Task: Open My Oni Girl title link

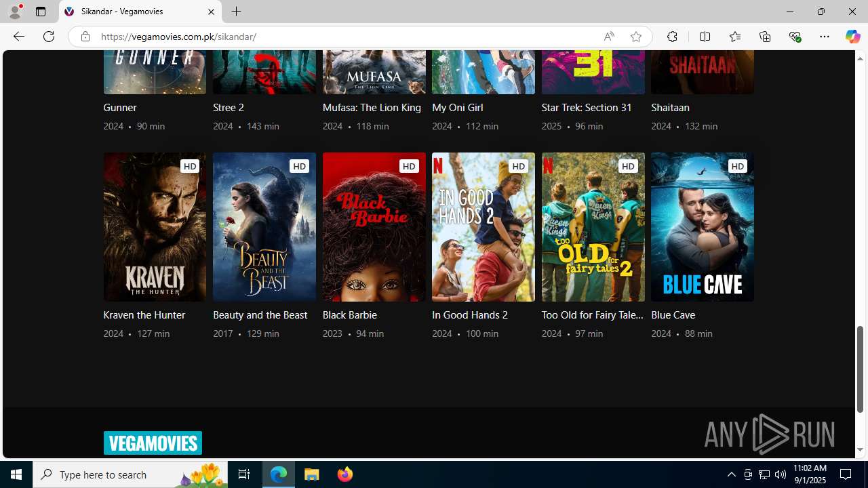Action: point(458,108)
